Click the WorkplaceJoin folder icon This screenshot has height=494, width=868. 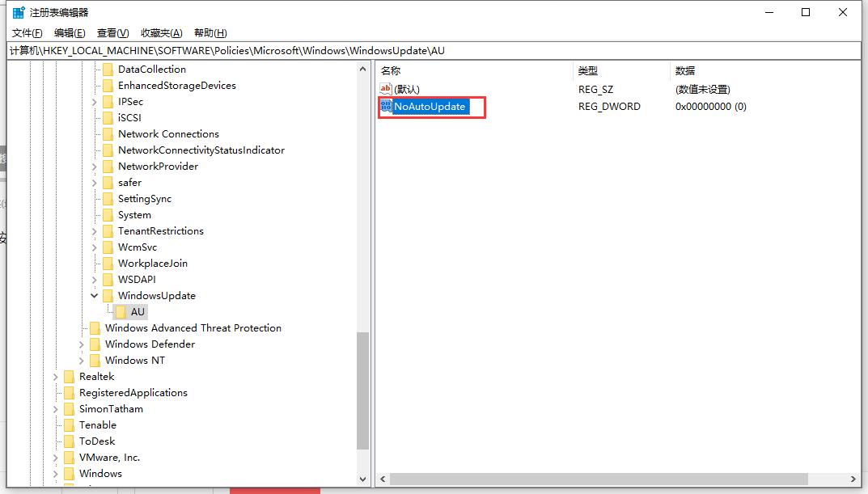[108, 264]
